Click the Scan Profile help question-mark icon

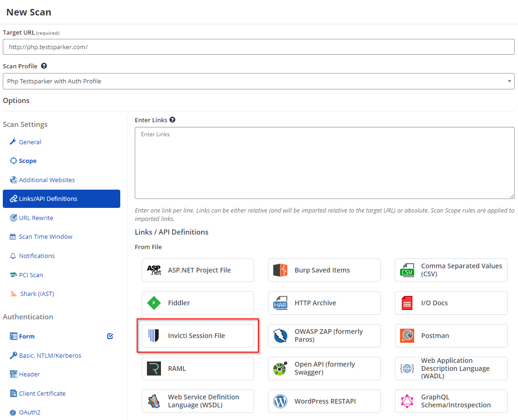pos(44,66)
